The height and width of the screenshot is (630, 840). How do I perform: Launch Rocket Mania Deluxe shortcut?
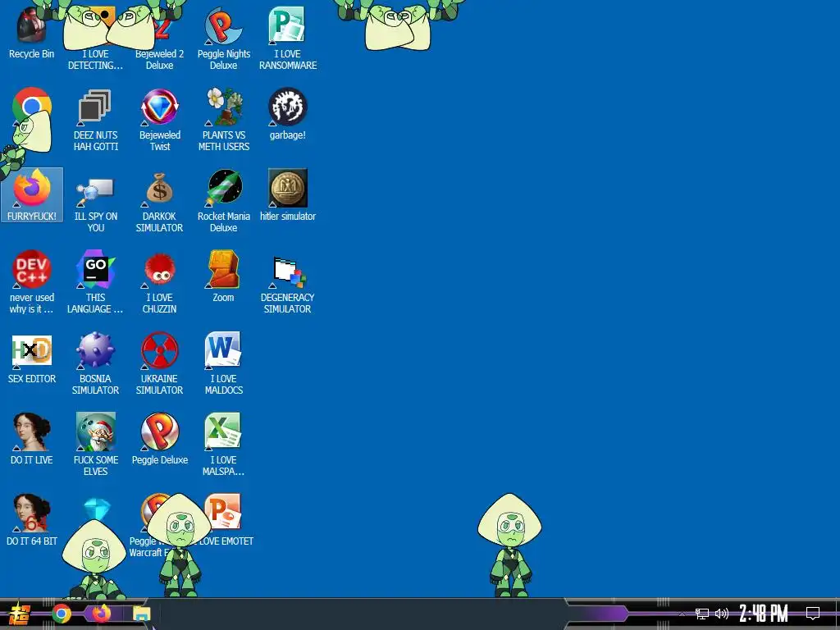pyautogui.click(x=223, y=202)
